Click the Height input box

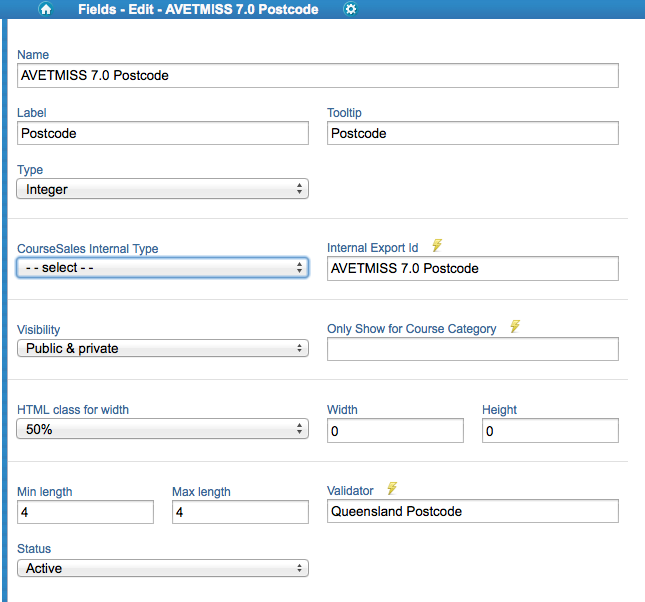(x=550, y=430)
